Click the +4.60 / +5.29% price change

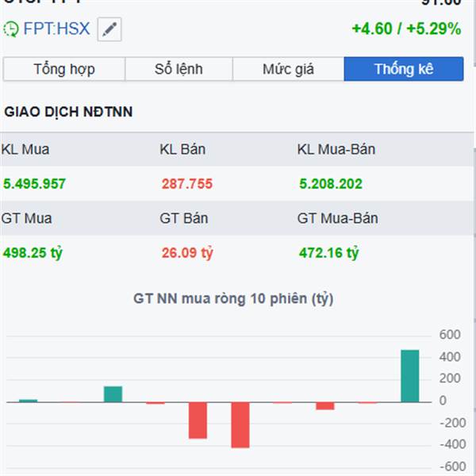pyautogui.click(x=405, y=29)
